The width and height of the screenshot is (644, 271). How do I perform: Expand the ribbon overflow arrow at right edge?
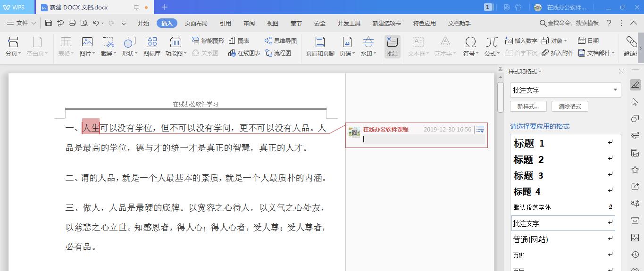[x=641, y=49]
